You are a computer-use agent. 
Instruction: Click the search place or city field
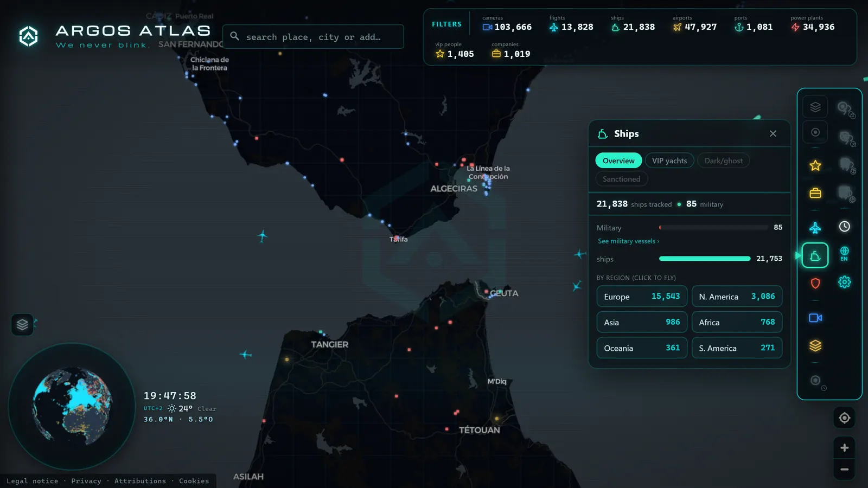(313, 37)
